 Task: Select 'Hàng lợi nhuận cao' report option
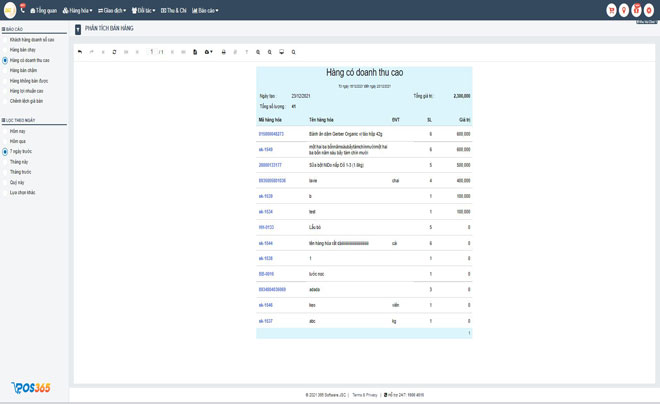coord(26,91)
